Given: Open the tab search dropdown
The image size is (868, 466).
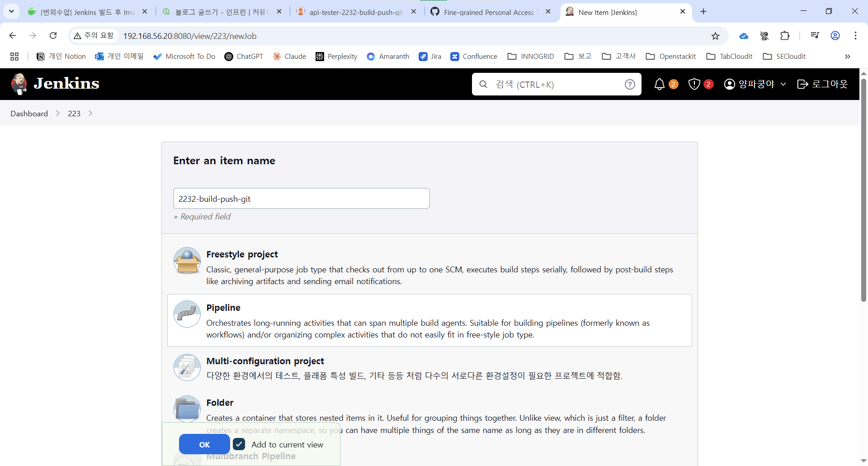Looking at the screenshot, I should 12,12.
